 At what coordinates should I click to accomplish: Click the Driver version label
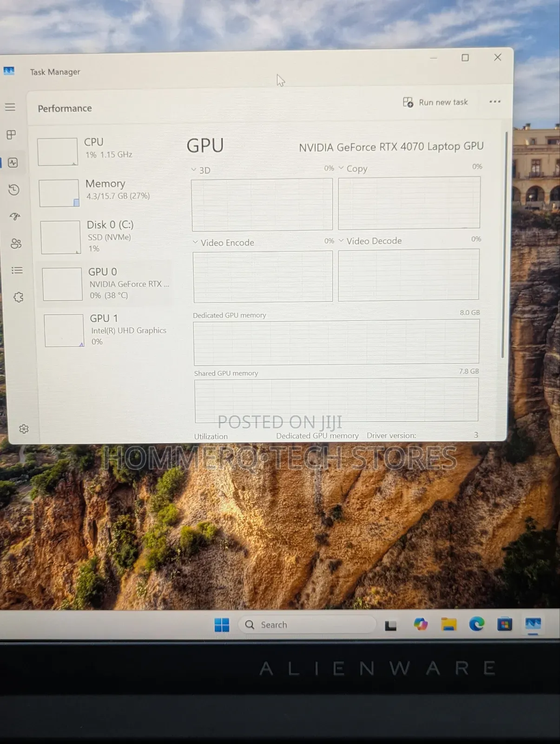pyautogui.click(x=391, y=436)
